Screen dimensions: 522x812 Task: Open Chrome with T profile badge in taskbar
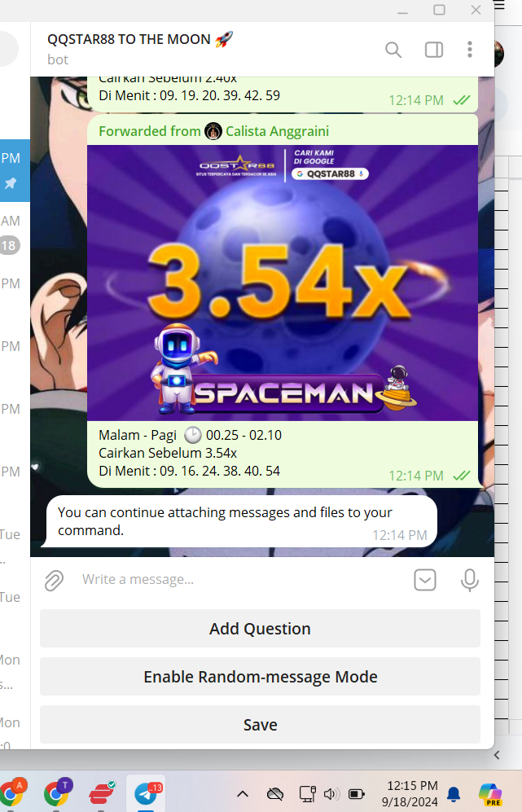coord(57,792)
